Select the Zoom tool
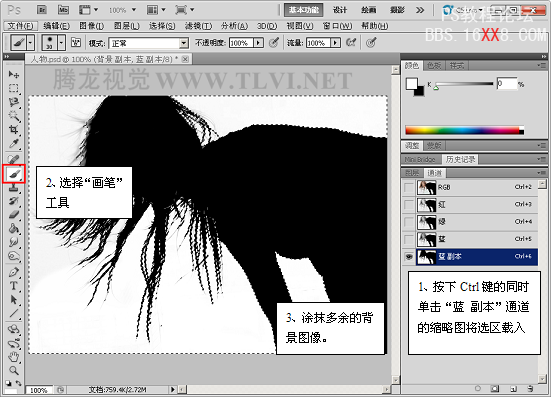The image size is (551, 397). click(x=14, y=370)
